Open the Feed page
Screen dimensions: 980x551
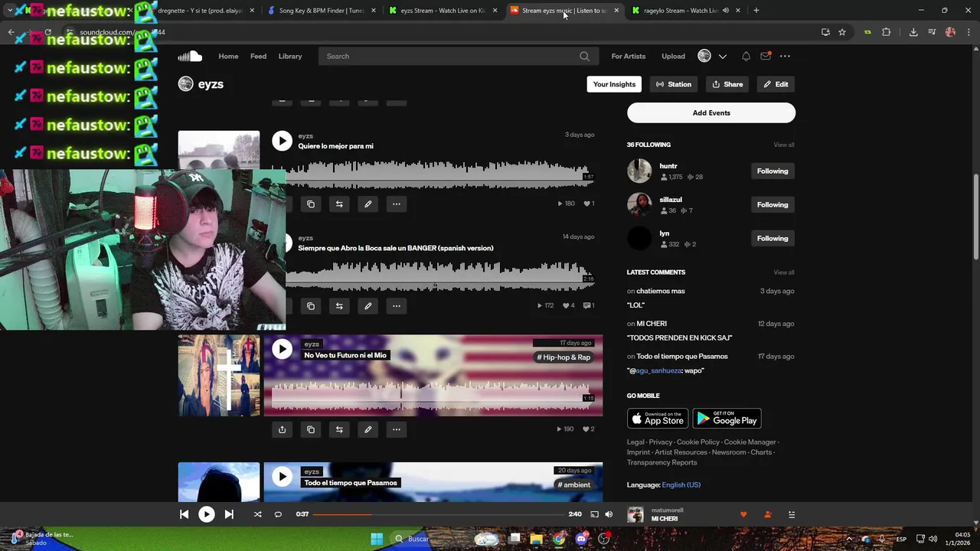coord(258,56)
